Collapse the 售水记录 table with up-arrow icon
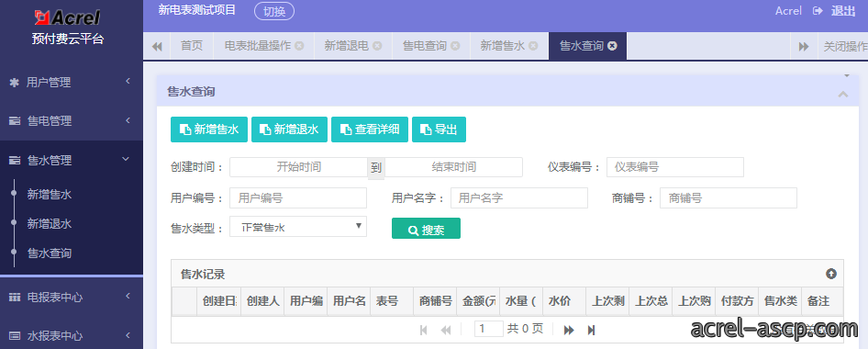 point(831,274)
